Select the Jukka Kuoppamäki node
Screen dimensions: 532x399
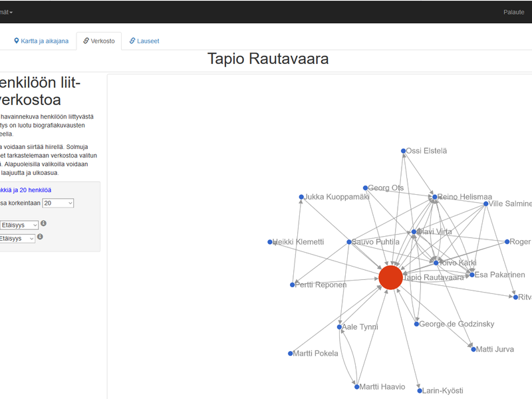coord(301,198)
